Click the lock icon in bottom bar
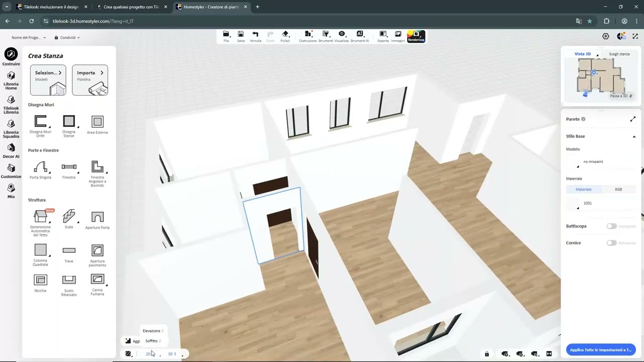The height and width of the screenshot is (362, 644). [487, 354]
